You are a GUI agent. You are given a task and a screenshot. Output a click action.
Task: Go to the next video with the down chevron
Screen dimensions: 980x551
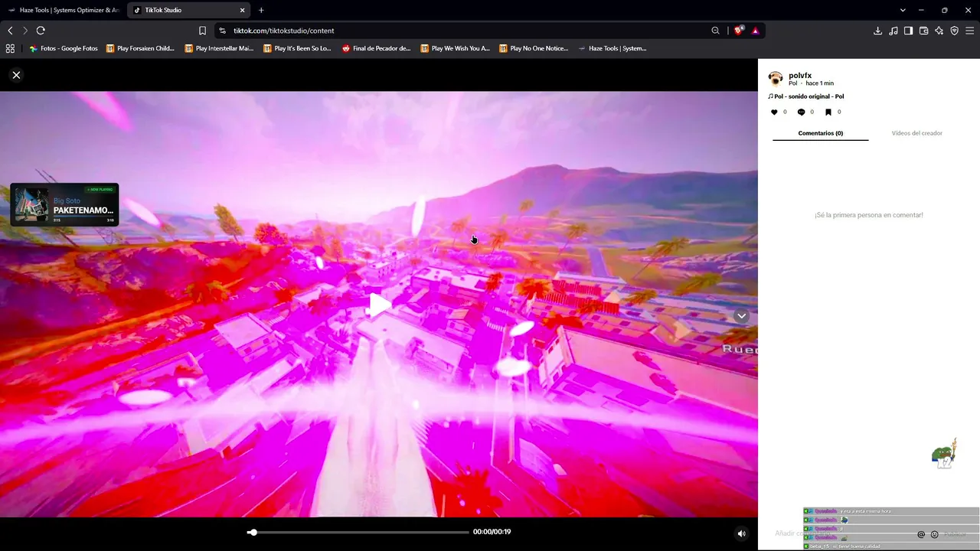point(741,316)
